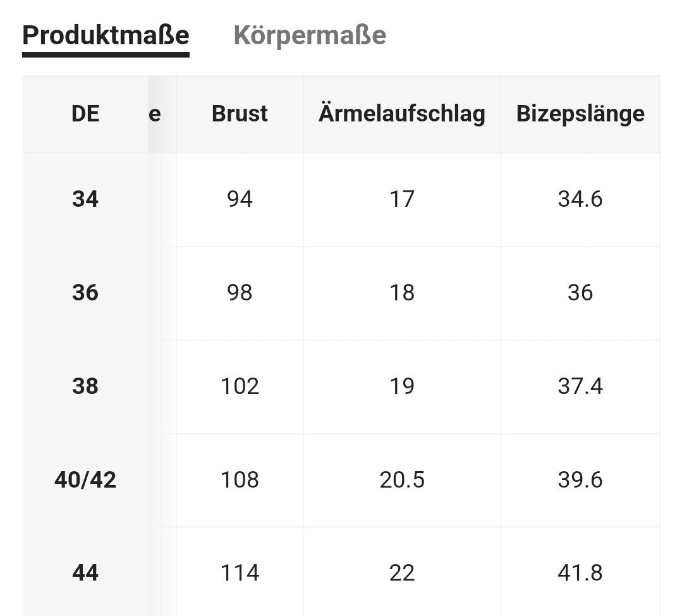Click Ärmelaufschlag value 20.5
Screen dimensions: 682x616
click(402, 480)
